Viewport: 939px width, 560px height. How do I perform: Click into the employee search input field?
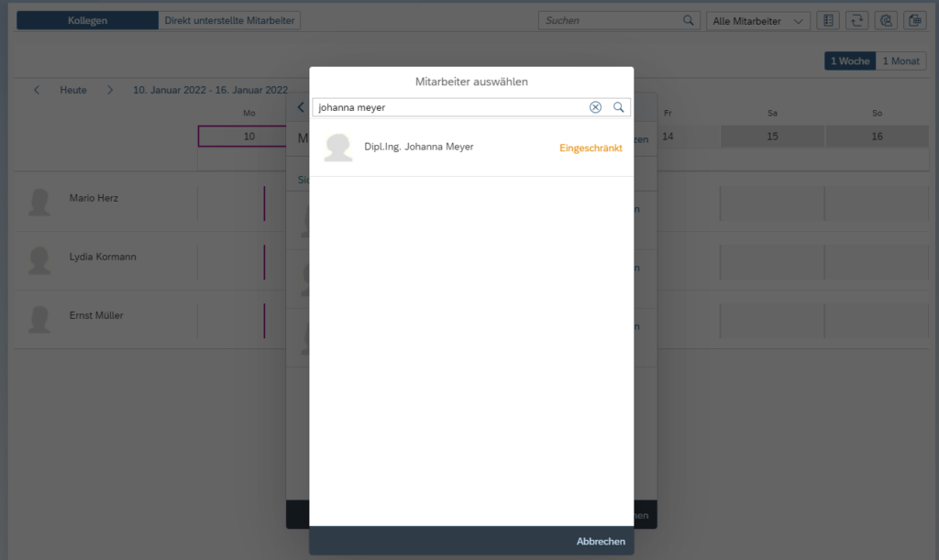pyautogui.click(x=449, y=107)
